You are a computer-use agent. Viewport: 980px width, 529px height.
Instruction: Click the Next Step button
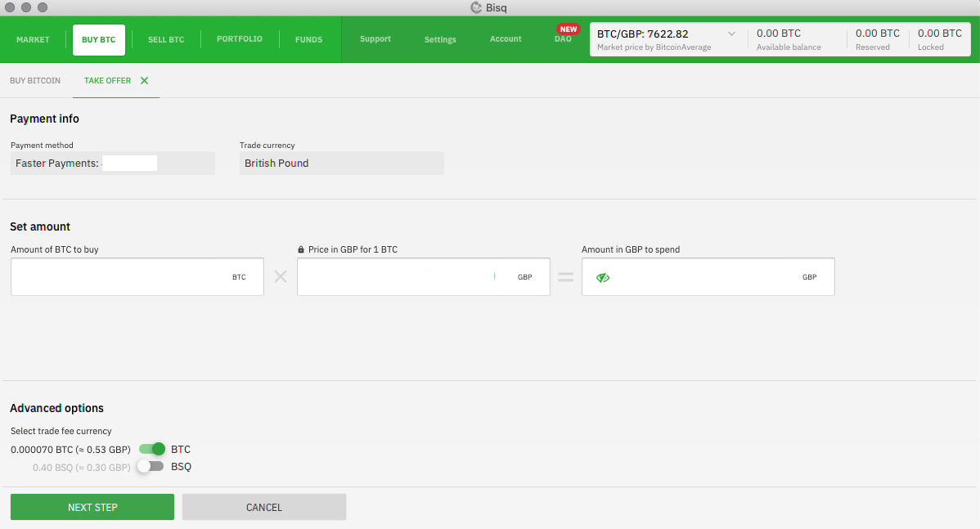coord(92,507)
